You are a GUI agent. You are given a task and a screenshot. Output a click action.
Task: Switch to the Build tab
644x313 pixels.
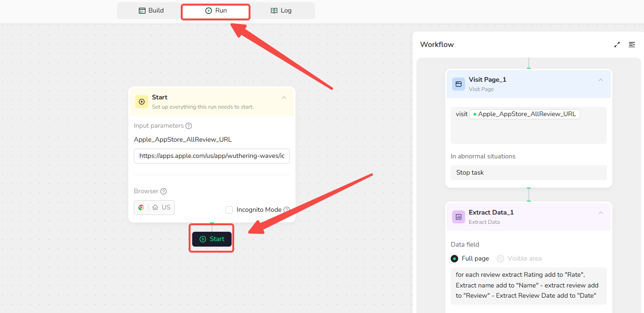click(x=151, y=11)
